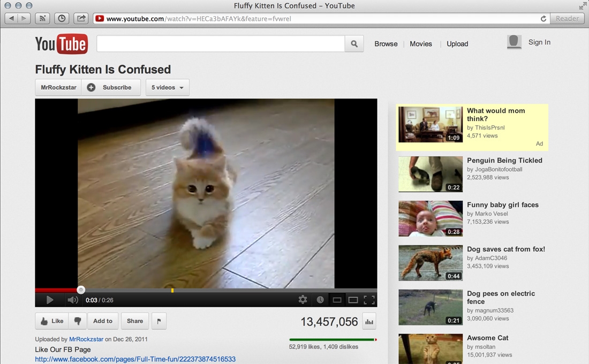Click the search magnifier button
Viewport: 589px width, 364px height.
pos(354,44)
